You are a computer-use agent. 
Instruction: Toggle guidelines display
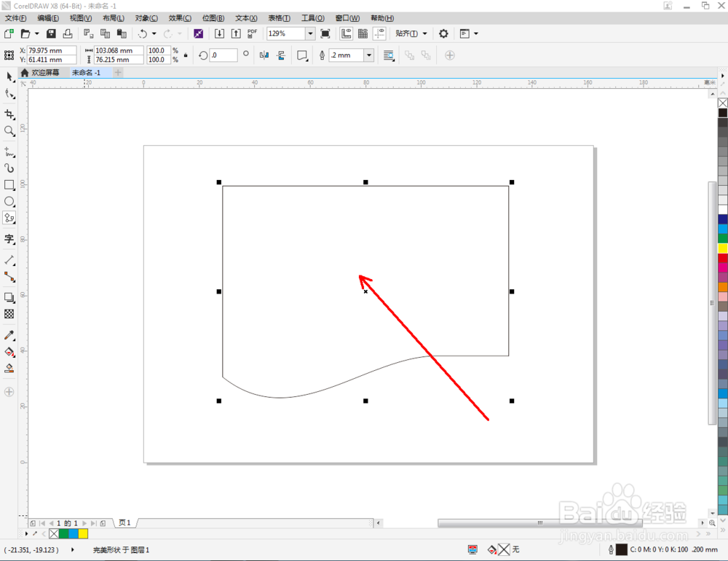[380, 34]
